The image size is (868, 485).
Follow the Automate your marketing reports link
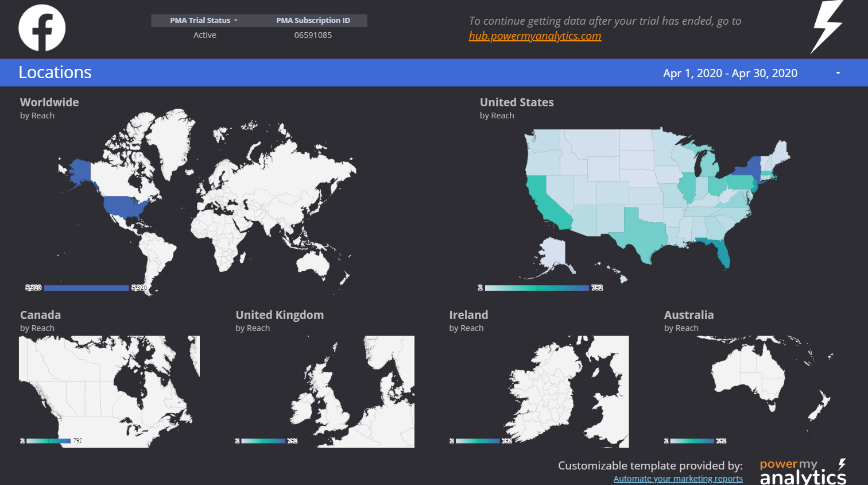(x=678, y=478)
